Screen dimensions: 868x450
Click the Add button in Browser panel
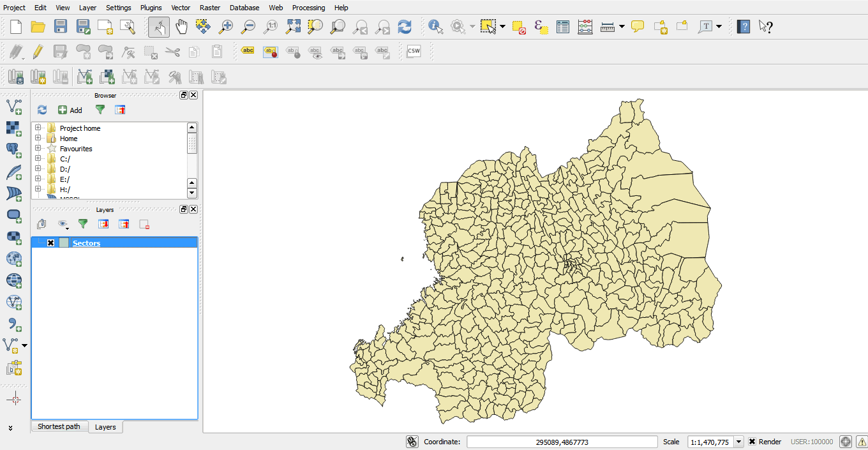pos(70,110)
